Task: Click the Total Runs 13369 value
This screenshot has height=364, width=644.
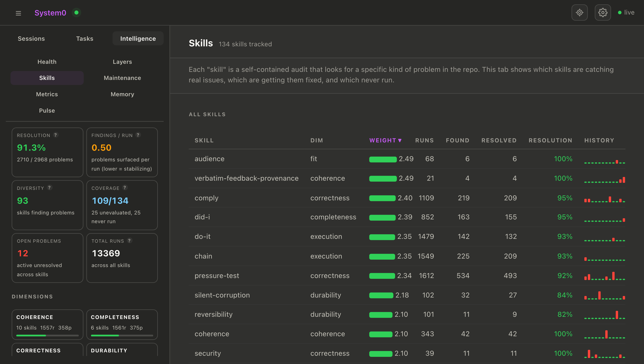Action: click(106, 253)
